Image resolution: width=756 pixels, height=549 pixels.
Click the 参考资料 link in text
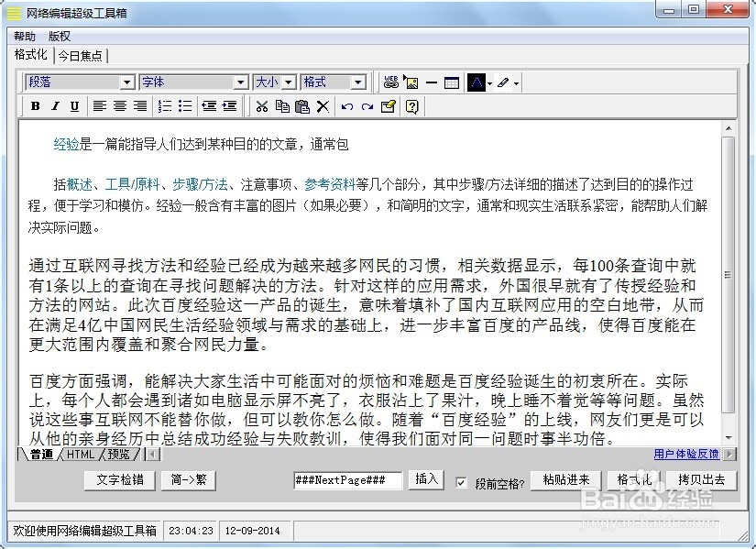[330, 184]
